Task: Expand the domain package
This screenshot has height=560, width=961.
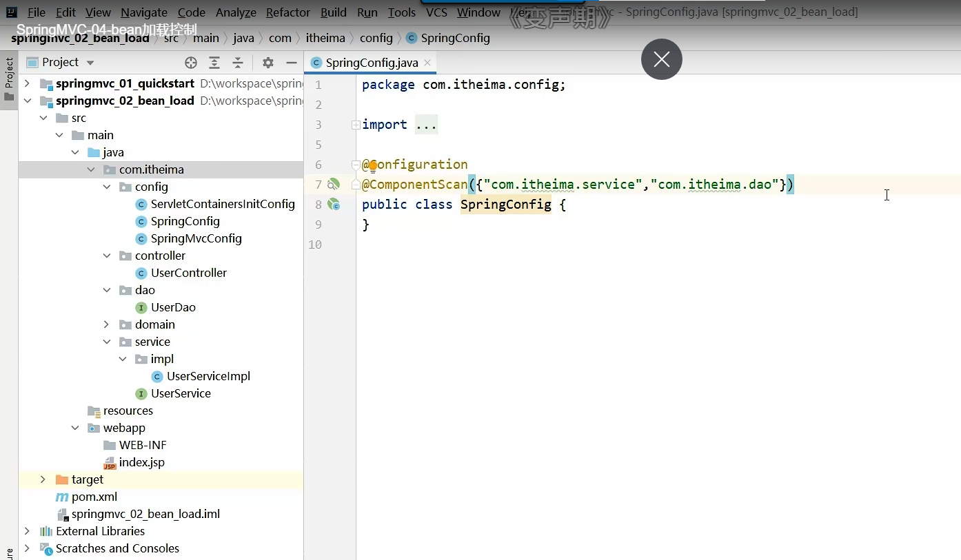Action: point(107,324)
